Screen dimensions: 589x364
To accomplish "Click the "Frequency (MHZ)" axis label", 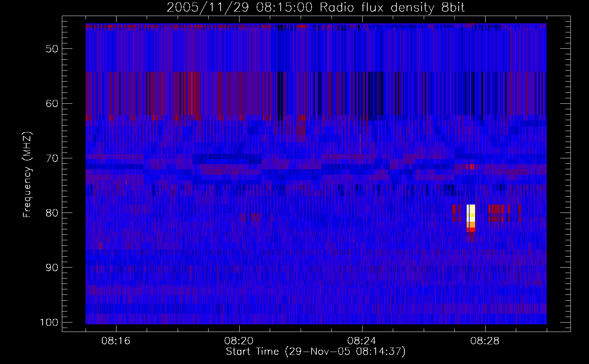I will click(27, 175).
